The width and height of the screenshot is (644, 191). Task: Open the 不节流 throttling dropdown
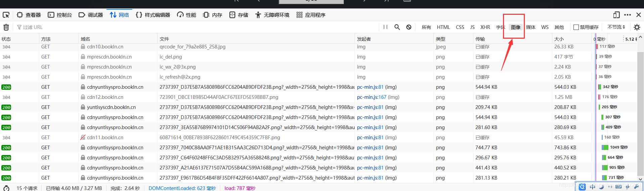[x=616, y=27]
